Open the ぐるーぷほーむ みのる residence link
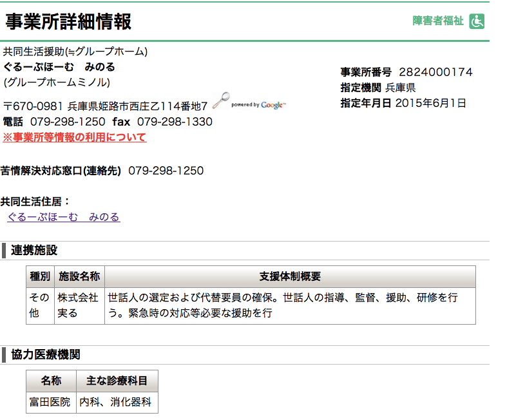Image resolution: width=525 pixels, height=420 pixels. (x=64, y=217)
